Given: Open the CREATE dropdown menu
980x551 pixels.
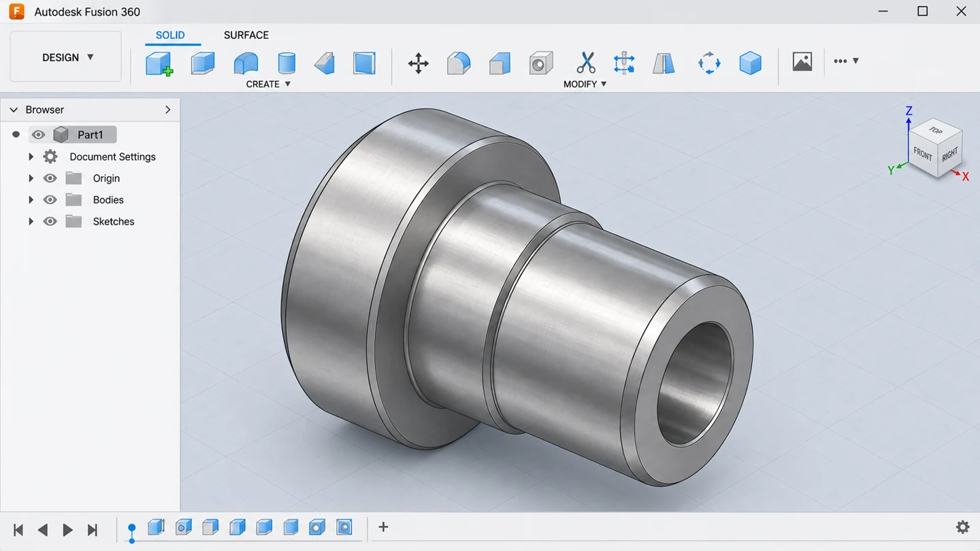Looking at the screenshot, I should [268, 84].
